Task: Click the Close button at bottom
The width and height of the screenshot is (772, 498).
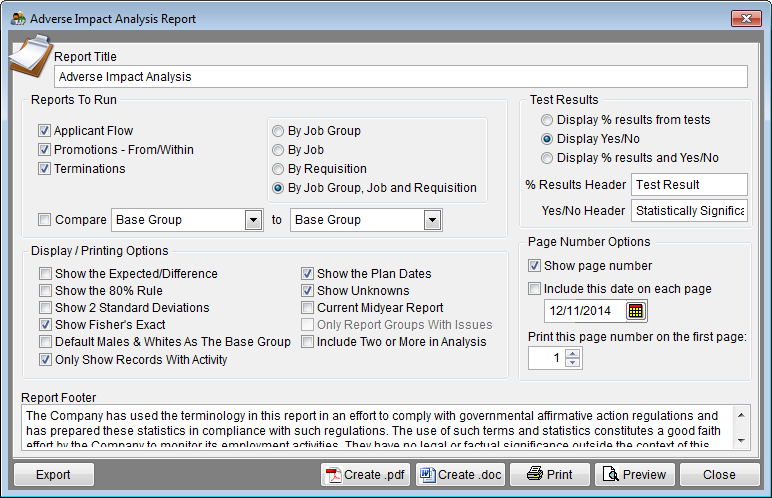Action: coord(719,475)
